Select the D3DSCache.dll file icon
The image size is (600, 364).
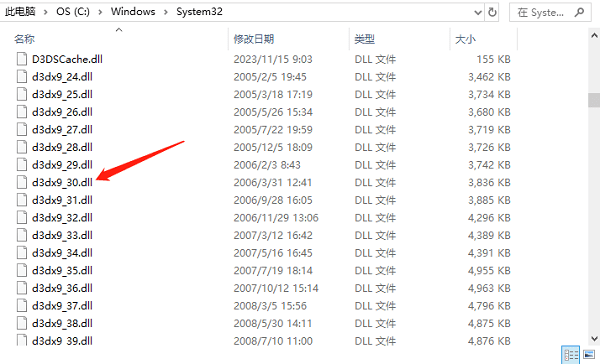[x=22, y=59]
